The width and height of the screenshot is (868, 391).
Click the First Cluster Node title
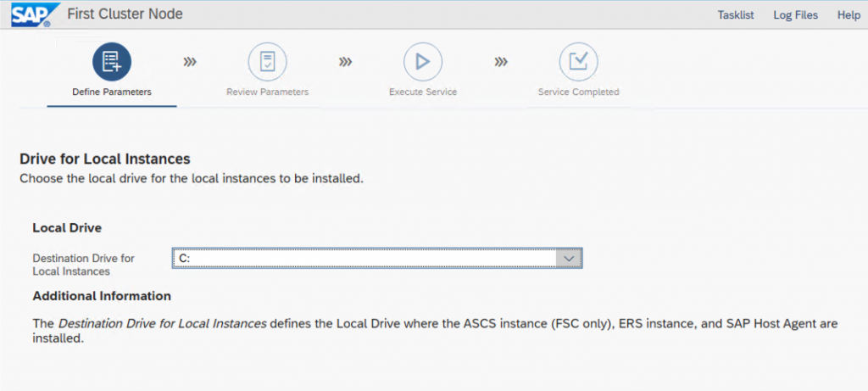tap(125, 14)
